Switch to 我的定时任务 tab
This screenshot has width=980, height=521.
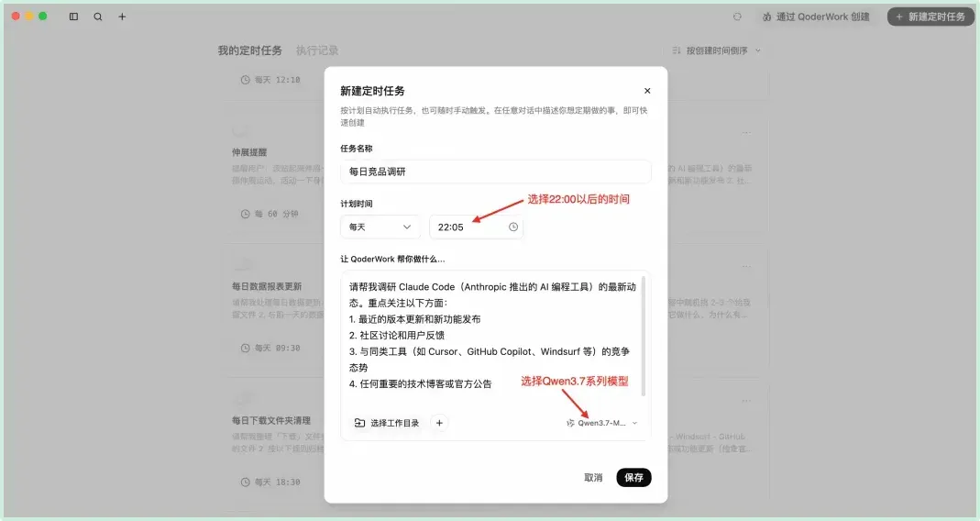[x=249, y=50]
